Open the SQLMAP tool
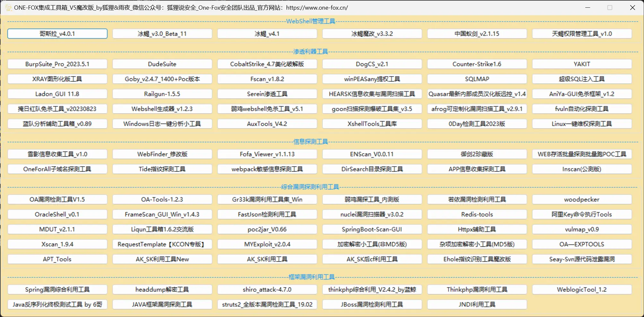 click(477, 79)
